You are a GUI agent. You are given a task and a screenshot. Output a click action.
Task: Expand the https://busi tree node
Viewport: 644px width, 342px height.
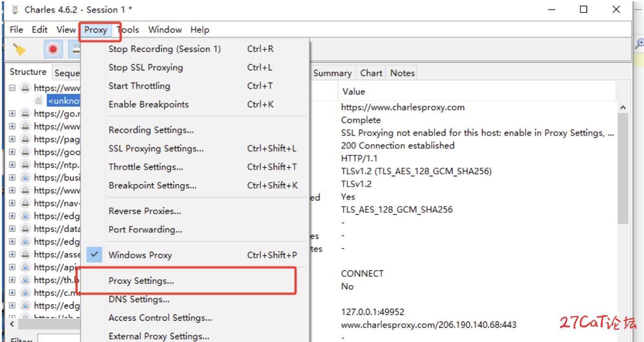pyautogui.click(x=12, y=178)
